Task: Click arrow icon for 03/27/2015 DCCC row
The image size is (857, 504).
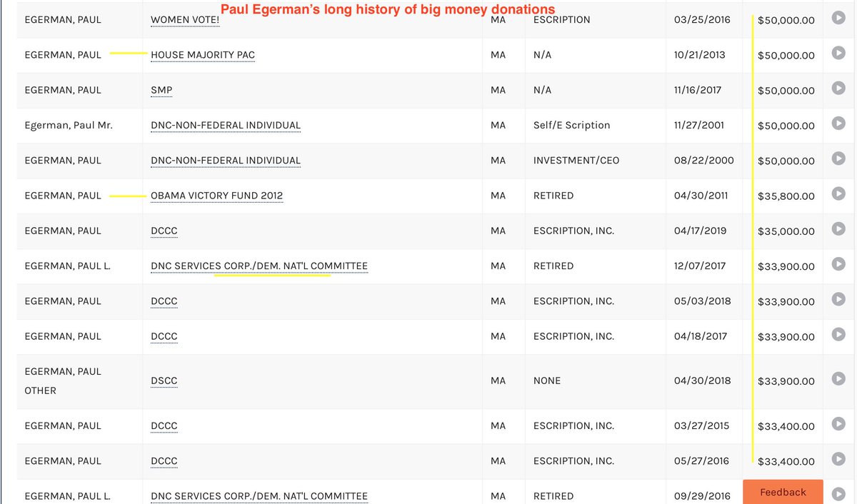Action: 838,424
